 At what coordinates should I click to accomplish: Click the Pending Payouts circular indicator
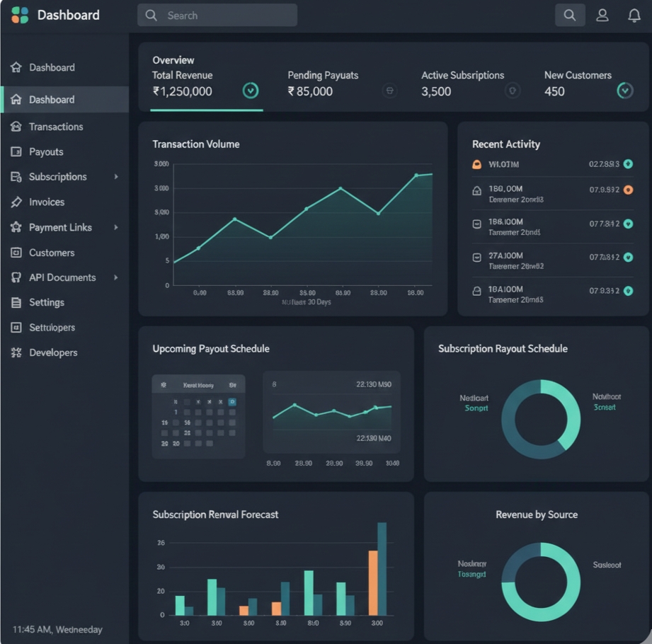[x=389, y=91]
